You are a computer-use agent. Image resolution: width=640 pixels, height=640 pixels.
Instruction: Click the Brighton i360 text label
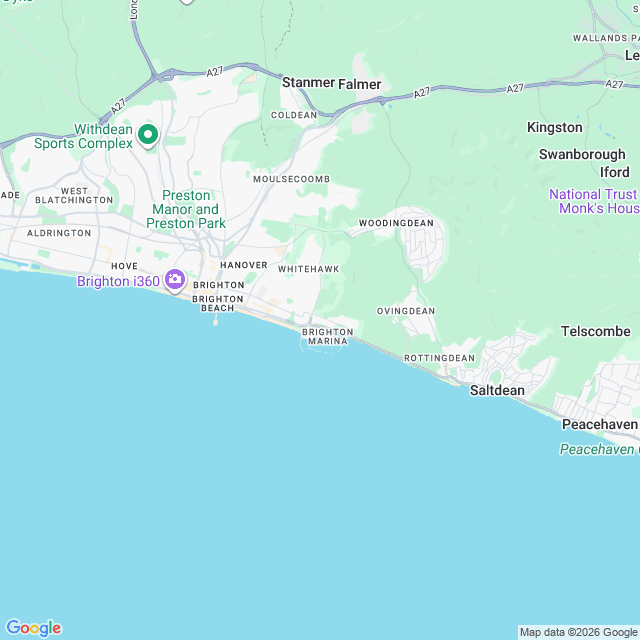tap(118, 281)
